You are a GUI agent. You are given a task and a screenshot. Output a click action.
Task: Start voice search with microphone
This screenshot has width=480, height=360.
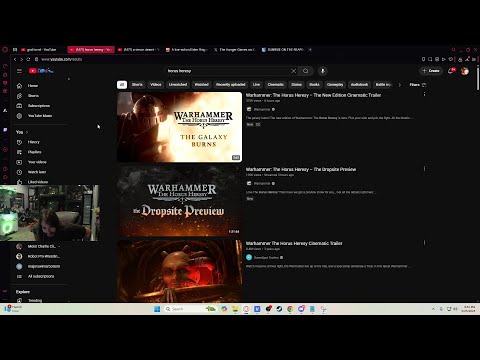pos(322,71)
